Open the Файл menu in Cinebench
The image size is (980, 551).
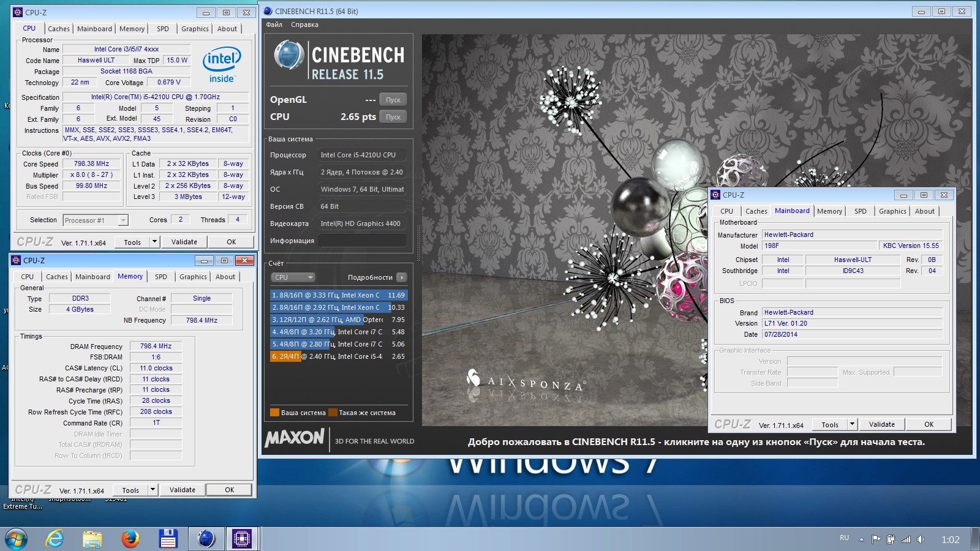[274, 24]
